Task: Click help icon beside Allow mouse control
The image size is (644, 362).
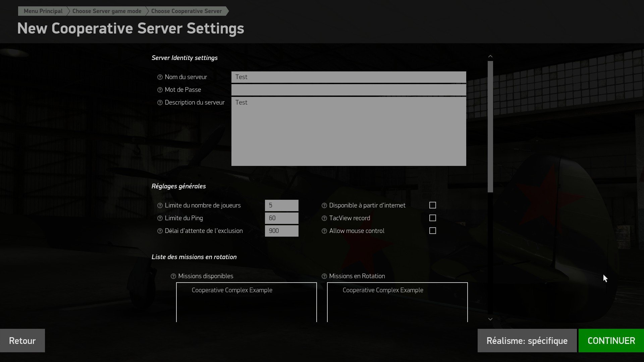Action: (x=324, y=231)
